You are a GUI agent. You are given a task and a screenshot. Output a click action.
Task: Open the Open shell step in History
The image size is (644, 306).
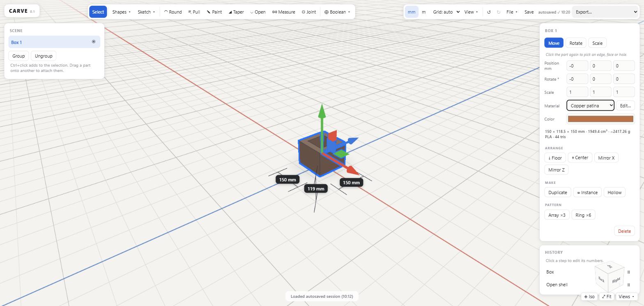(x=557, y=285)
